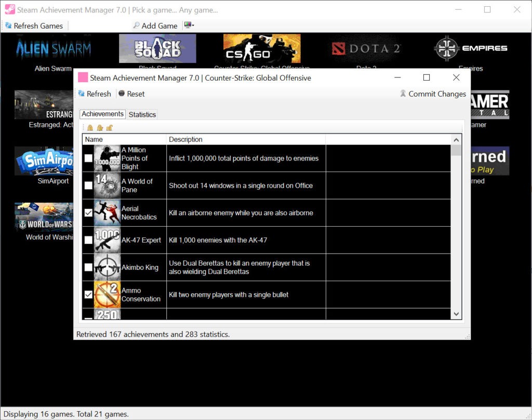Viewport: 532px width, 420px height.
Task: Select the Empires game thumbnail
Action: (x=471, y=48)
